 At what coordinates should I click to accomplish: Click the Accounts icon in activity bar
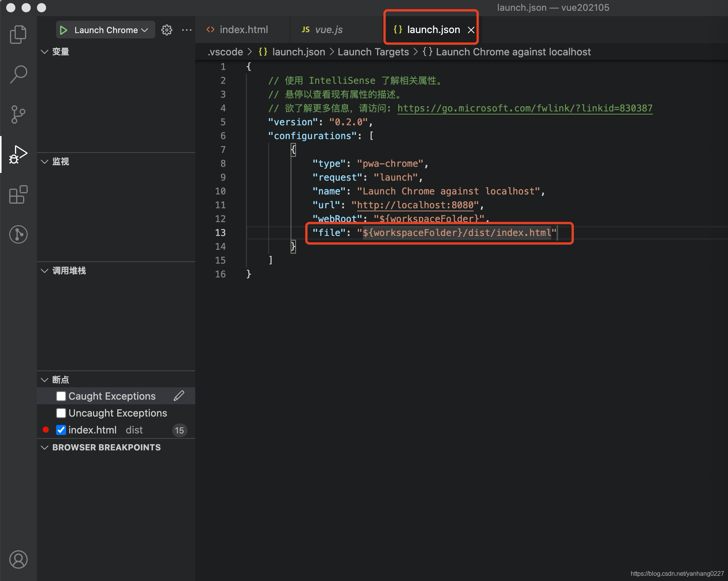click(18, 559)
